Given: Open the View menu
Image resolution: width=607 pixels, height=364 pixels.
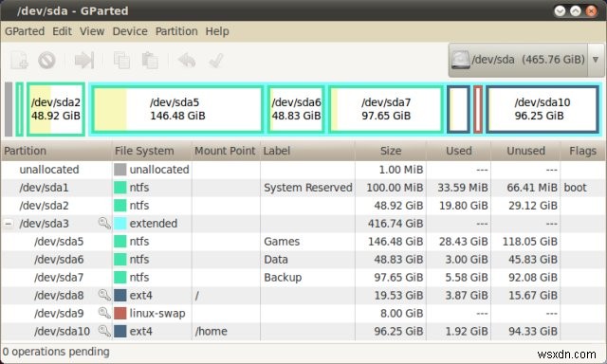Looking at the screenshot, I should pyautogui.click(x=92, y=31).
